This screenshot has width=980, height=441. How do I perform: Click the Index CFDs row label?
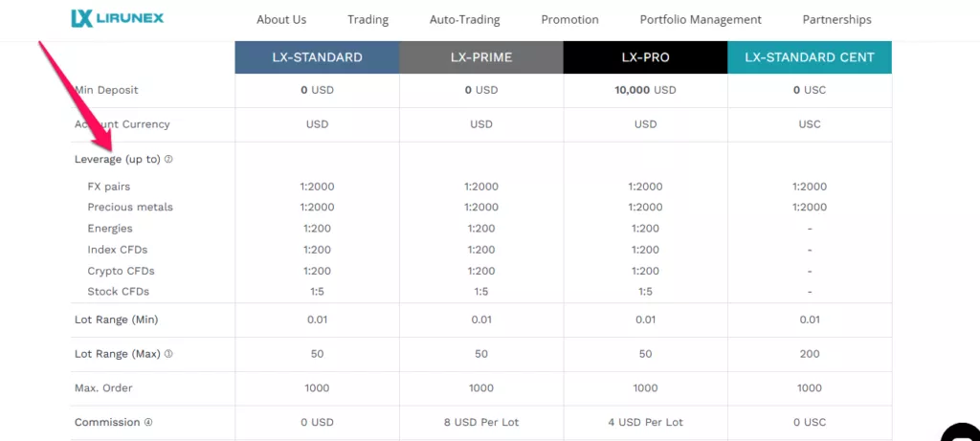[118, 250]
